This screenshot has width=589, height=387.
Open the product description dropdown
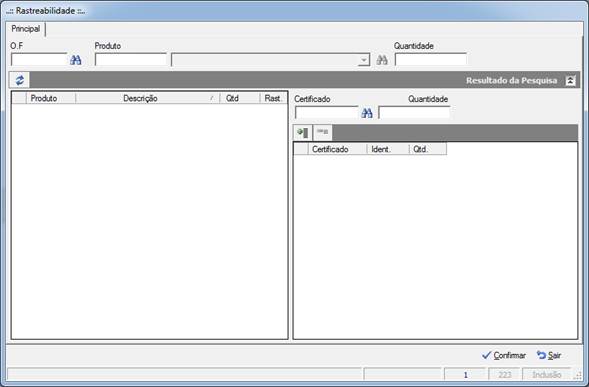point(363,60)
